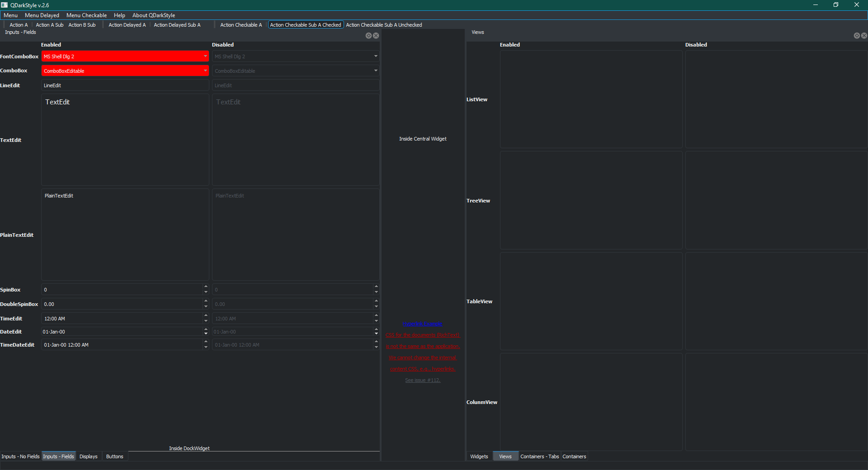Uncheck Action Checkable Sub A Checked
Viewport: 868px width, 470px height.
[306, 25]
